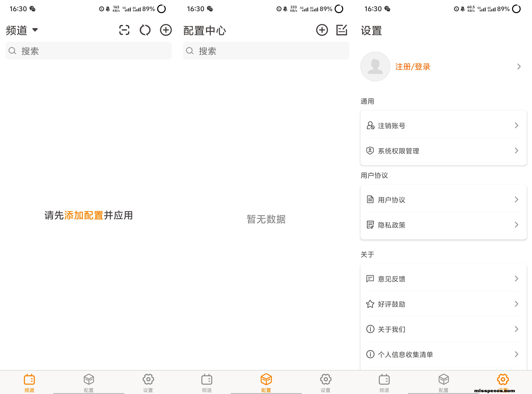Click the search field on the 频道 screen
Viewport: 532px width, 394px height.
[89, 51]
